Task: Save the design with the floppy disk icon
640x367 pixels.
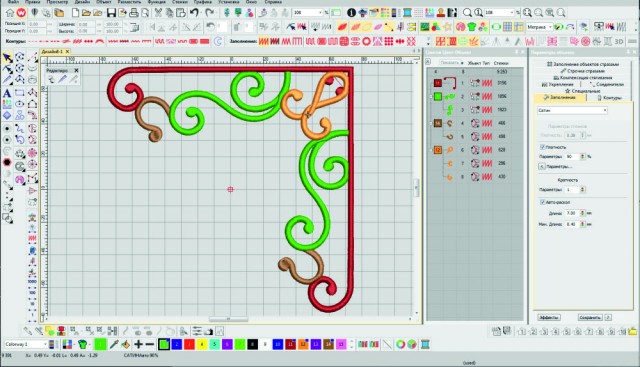Action: [111, 13]
